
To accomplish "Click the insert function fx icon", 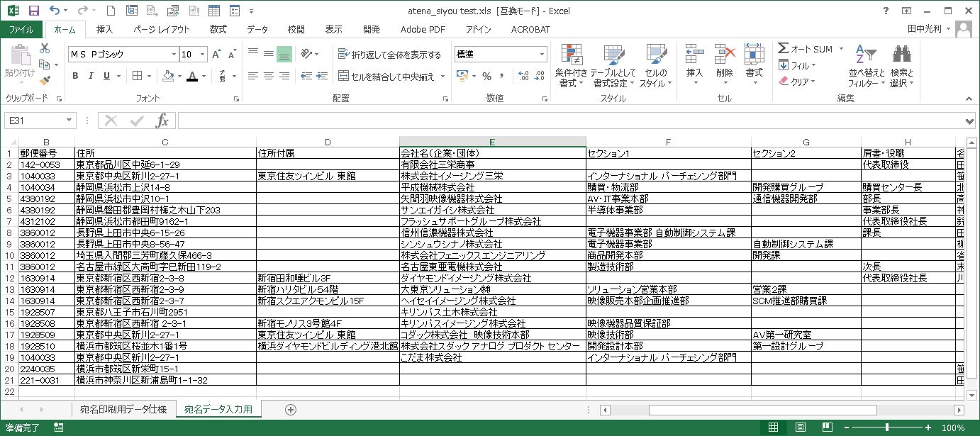I will (x=162, y=121).
